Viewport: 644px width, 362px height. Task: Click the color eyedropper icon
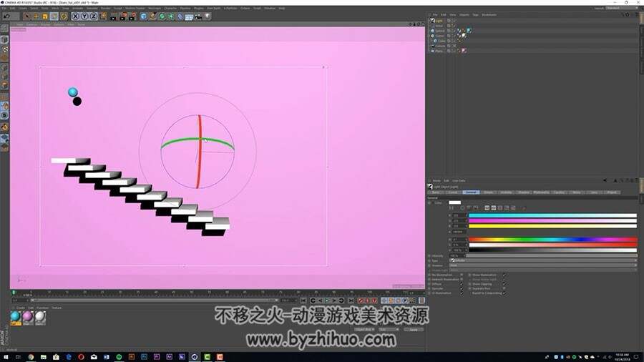524,208
